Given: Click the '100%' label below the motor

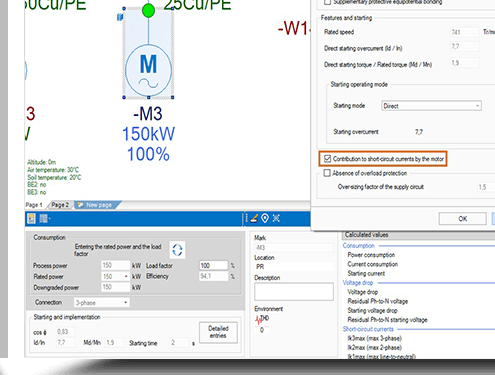Looking at the screenshot, I should click(148, 154).
